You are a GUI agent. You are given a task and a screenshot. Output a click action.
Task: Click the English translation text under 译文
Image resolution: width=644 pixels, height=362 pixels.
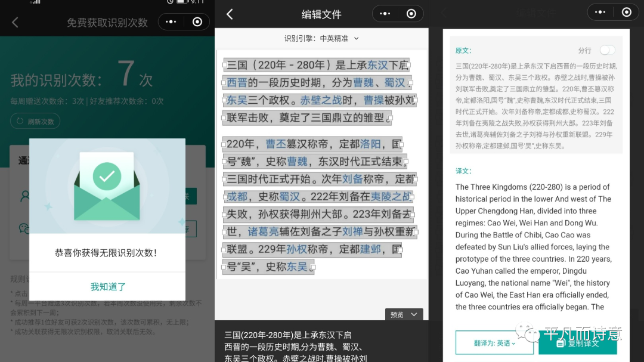(534, 247)
